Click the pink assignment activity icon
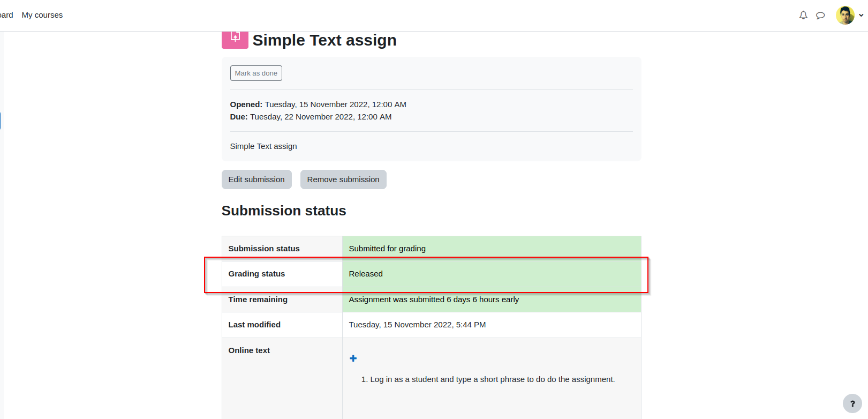This screenshot has width=868, height=419. click(235, 39)
